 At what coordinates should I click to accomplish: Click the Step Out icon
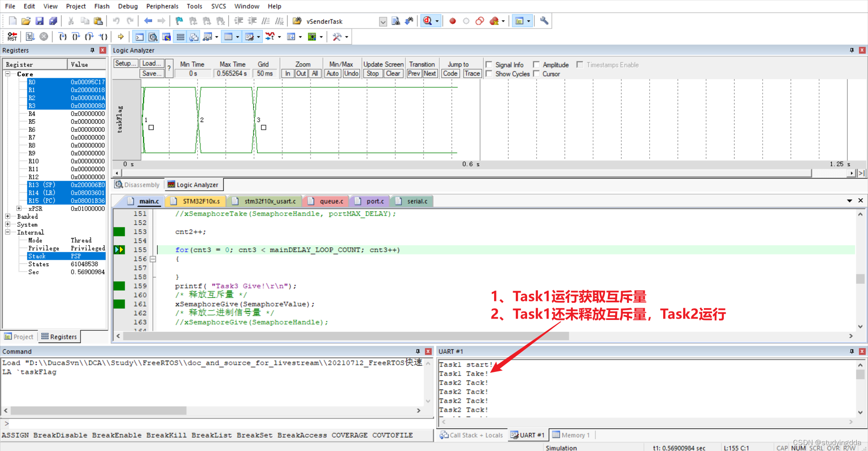pos(90,37)
